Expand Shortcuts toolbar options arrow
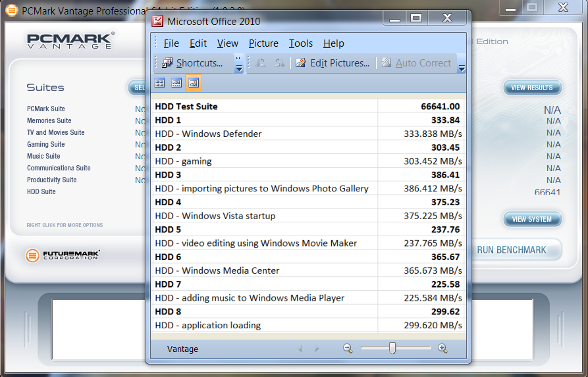 click(239, 64)
